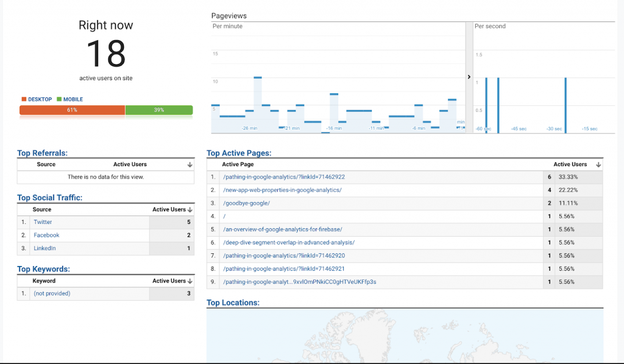Click "There is no data for this view." message
Image resolution: width=624 pixels, height=364 pixels.
(x=105, y=177)
